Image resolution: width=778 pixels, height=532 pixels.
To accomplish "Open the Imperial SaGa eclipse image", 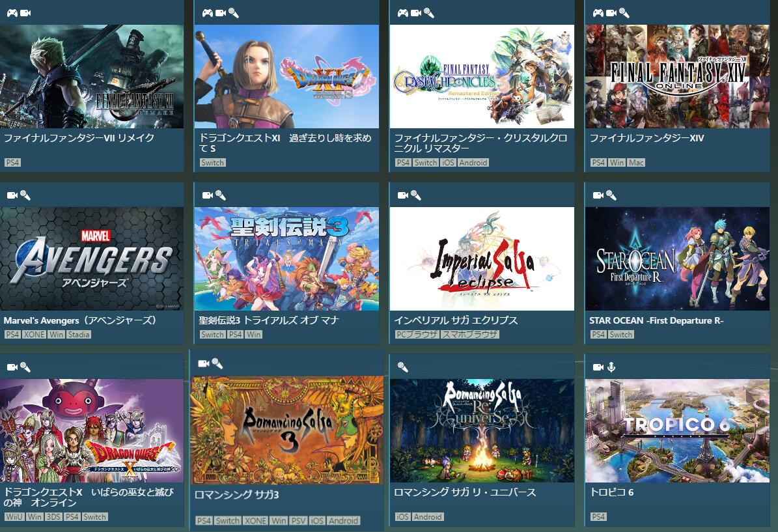I will [x=482, y=259].
